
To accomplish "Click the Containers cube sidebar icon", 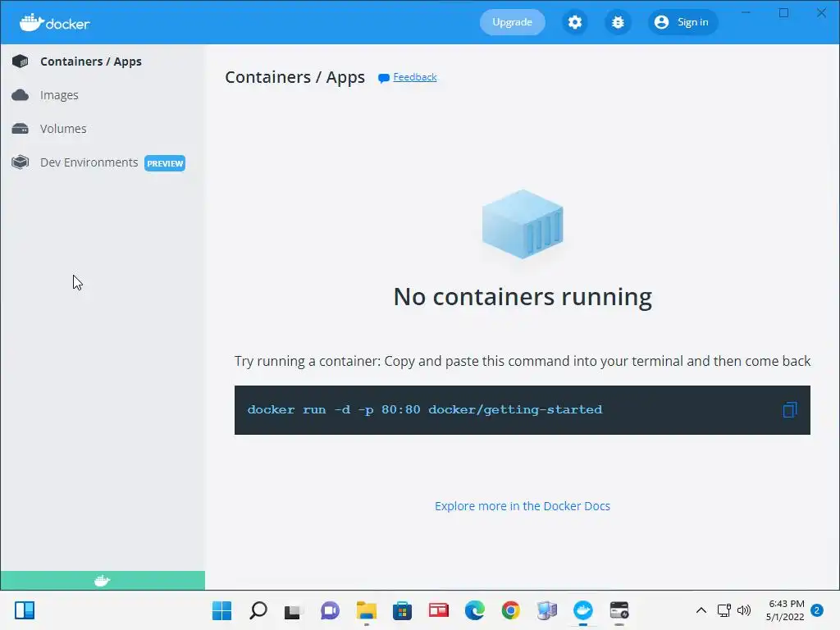I will pyautogui.click(x=21, y=62).
